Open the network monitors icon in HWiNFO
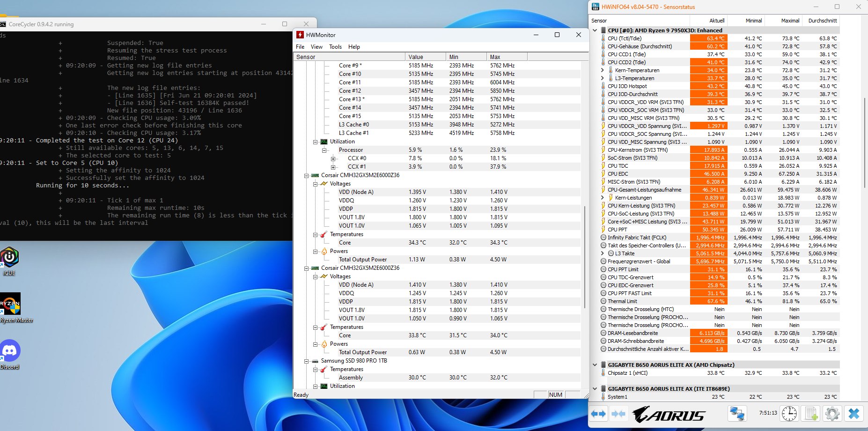Screen dimensions: 868x431 point(737,414)
